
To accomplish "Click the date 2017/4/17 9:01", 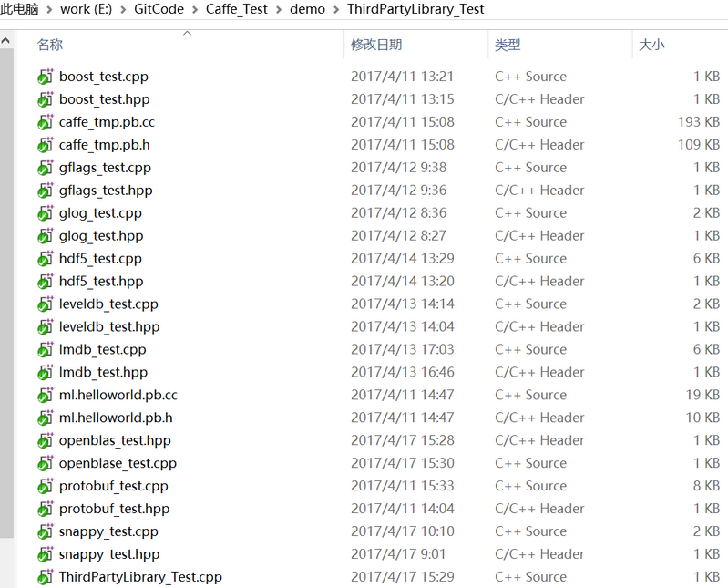I will (398, 554).
